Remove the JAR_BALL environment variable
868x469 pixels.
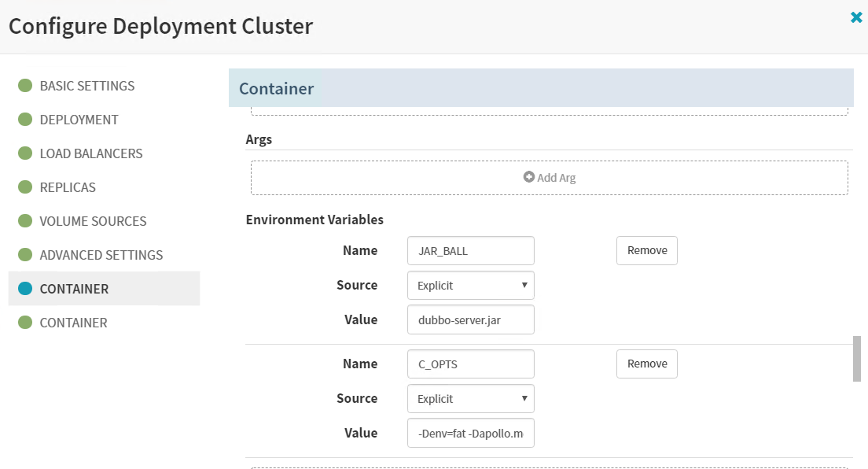coord(646,250)
